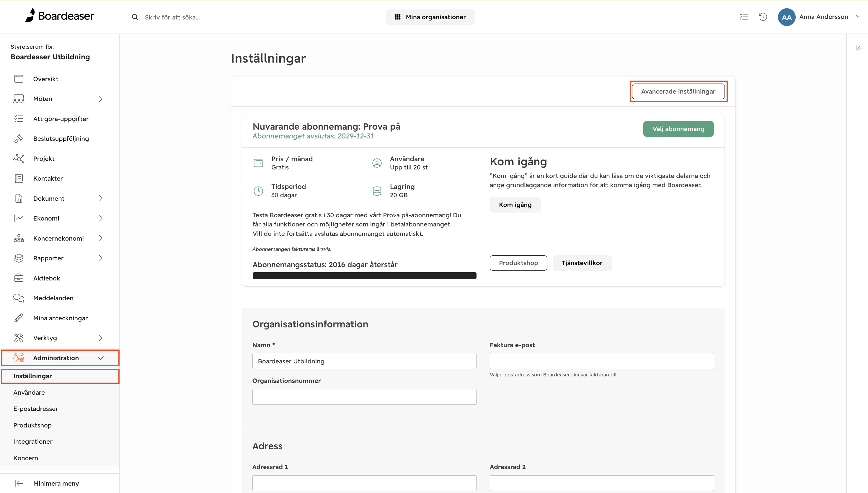Click the Minimera meny arrow icon
The image size is (868, 493).
coord(19,483)
